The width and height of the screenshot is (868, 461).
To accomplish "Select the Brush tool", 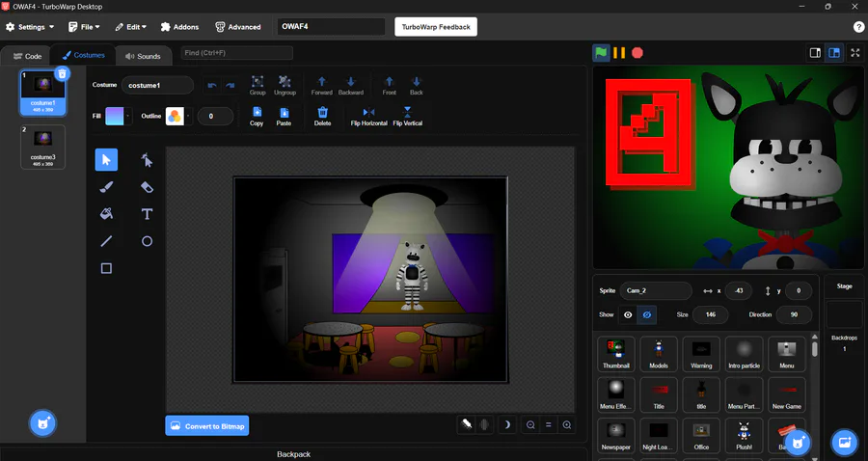I will pos(106,187).
